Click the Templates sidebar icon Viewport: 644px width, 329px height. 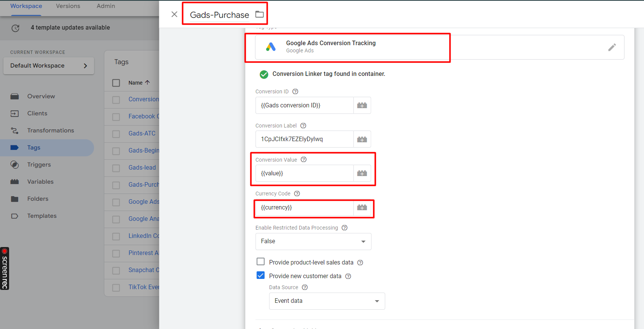click(15, 216)
